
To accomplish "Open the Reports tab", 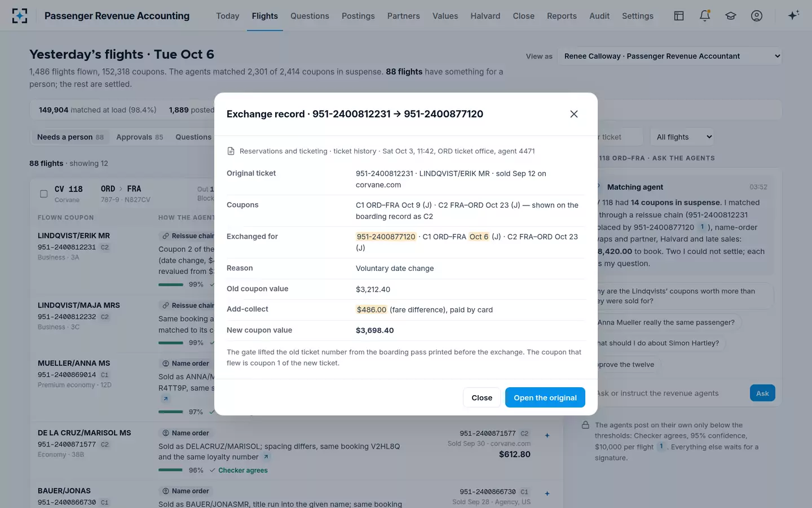I will (562, 16).
